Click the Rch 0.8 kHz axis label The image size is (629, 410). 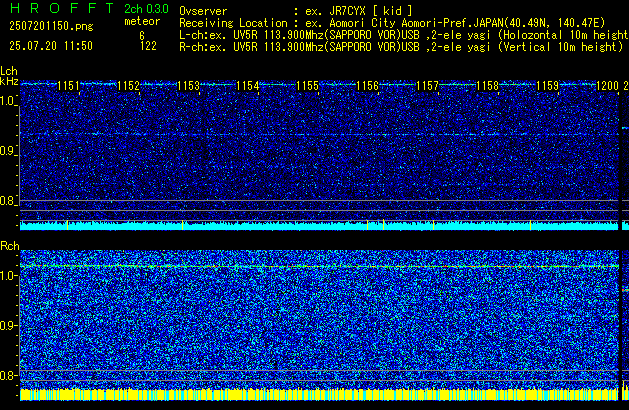[x=8, y=375]
